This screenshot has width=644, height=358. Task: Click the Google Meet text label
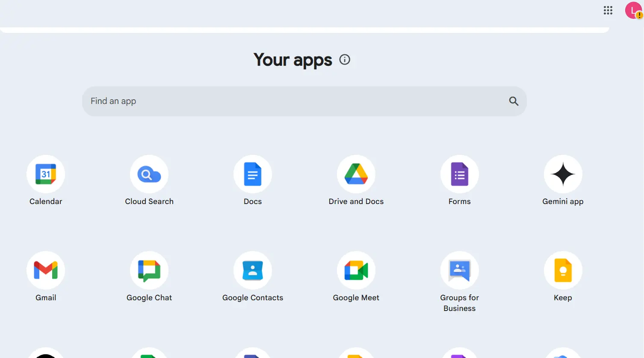click(x=356, y=298)
